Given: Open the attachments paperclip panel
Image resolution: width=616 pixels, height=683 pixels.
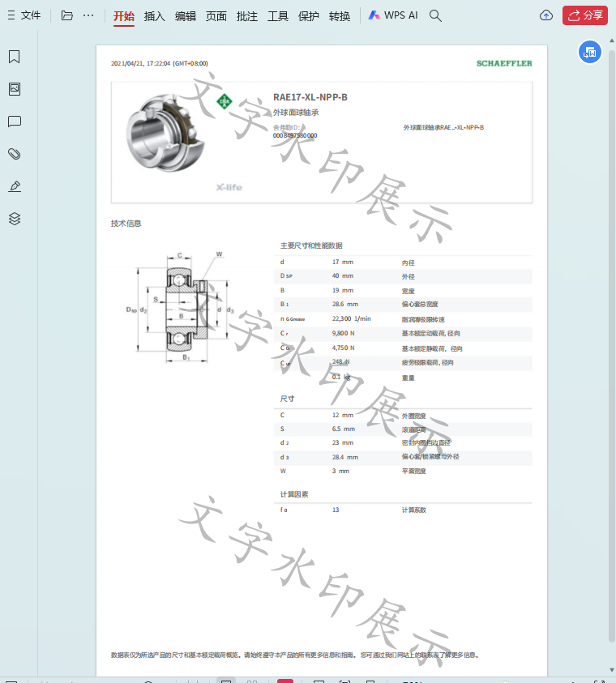Looking at the screenshot, I should [15, 154].
